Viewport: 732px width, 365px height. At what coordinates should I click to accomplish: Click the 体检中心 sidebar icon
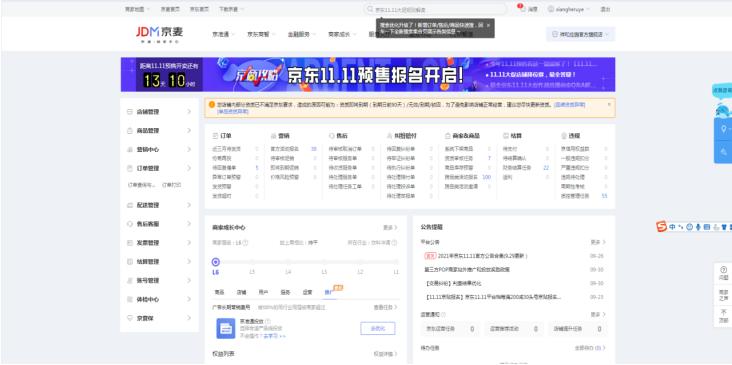[x=130, y=299]
